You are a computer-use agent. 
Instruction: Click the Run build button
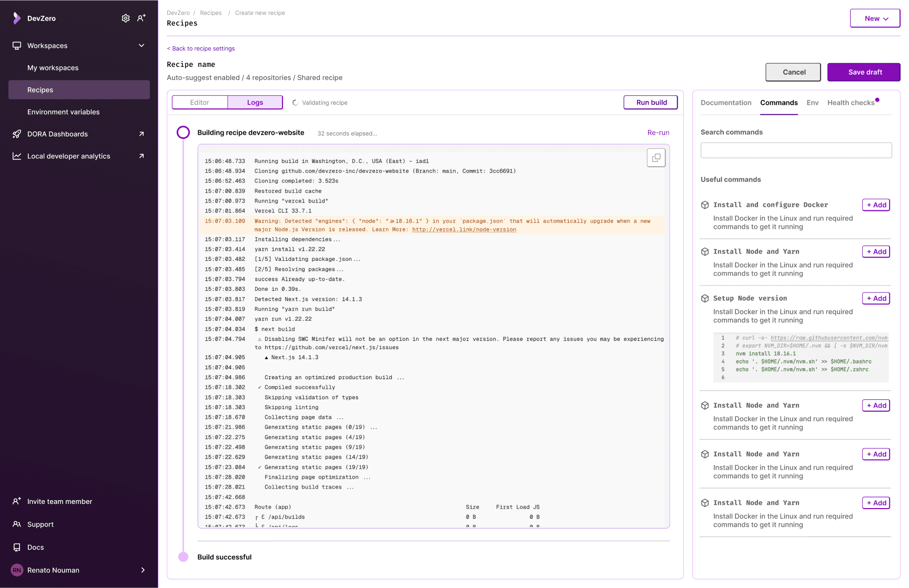click(x=650, y=102)
